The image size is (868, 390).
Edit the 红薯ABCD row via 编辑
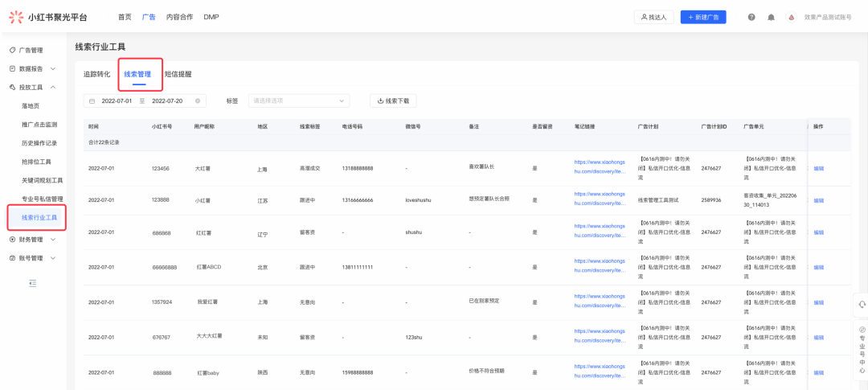coord(819,268)
